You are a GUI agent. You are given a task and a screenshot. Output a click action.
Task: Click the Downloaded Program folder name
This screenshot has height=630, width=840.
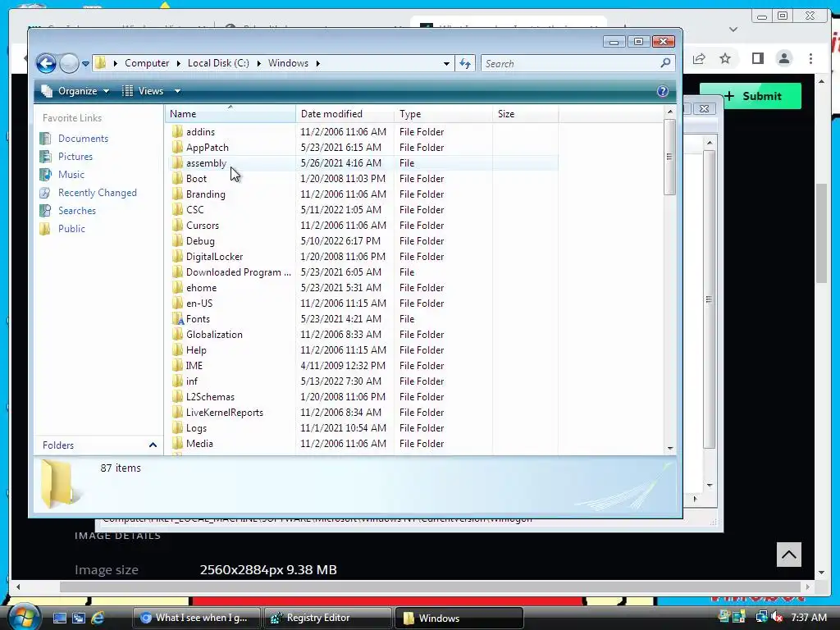pos(239,272)
